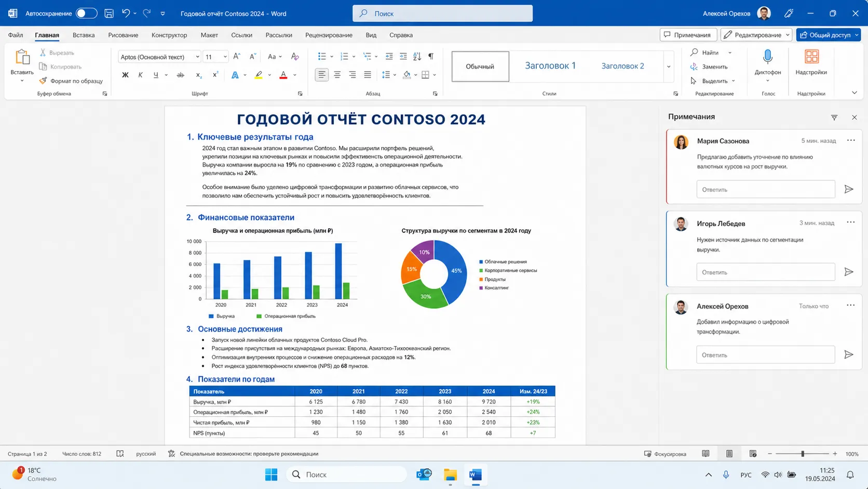Undo the last action
The height and width of the screenshot is (489, 868).
[x=126, y=14]
